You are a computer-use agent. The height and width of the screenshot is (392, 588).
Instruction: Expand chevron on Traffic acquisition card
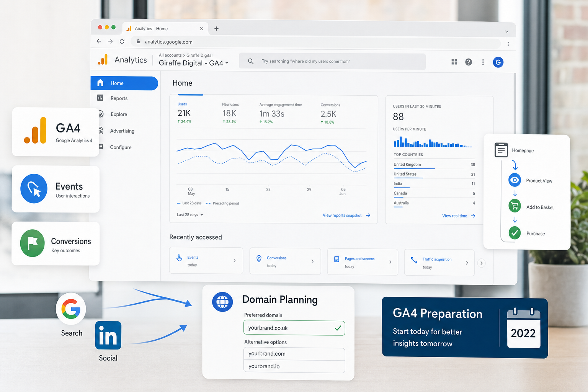pyautogui.click(x=467, y=263)
